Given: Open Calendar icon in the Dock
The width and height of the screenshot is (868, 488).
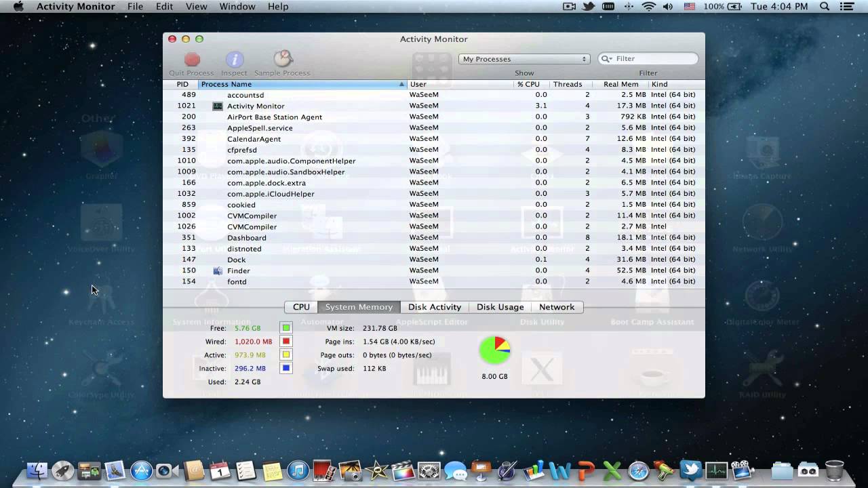Looking at the screenshot, I should click(220, 470).
